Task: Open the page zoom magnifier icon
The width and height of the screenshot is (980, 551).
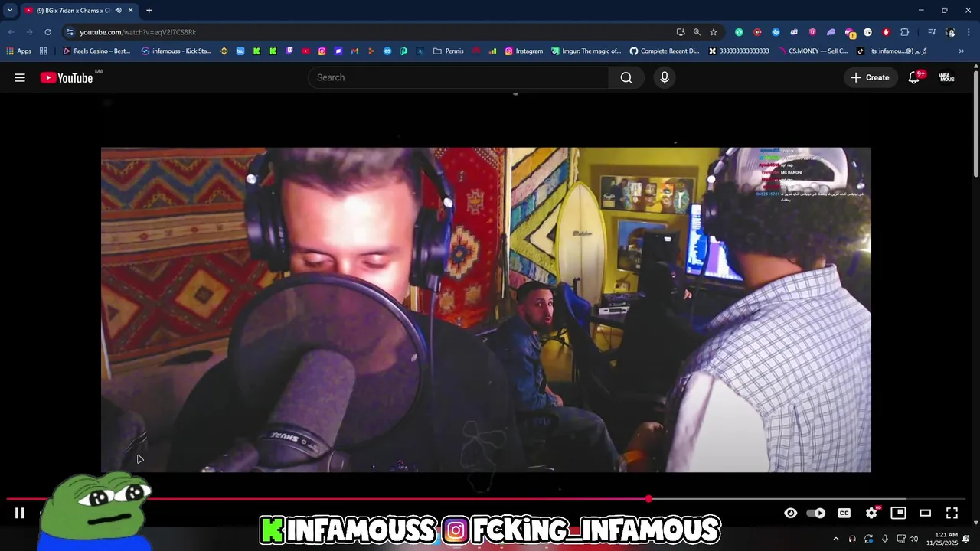Action: [x=697, y=32]
